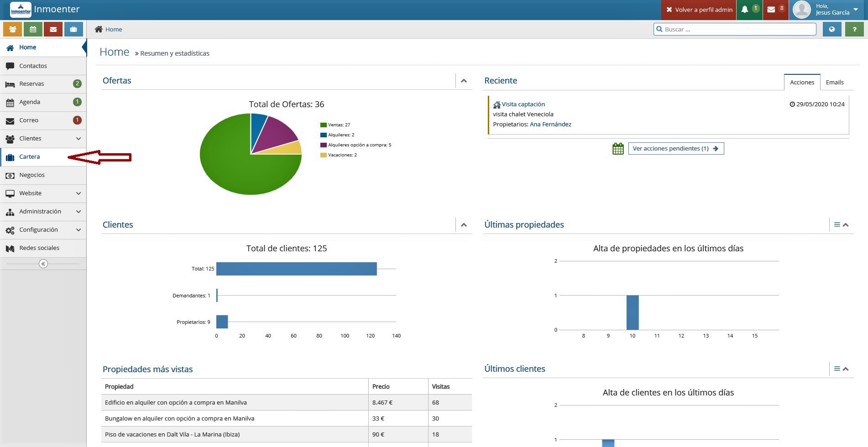Open the notifications bell icon
The height and width of the screenshot is (447, 868).
tap(745, 10)
